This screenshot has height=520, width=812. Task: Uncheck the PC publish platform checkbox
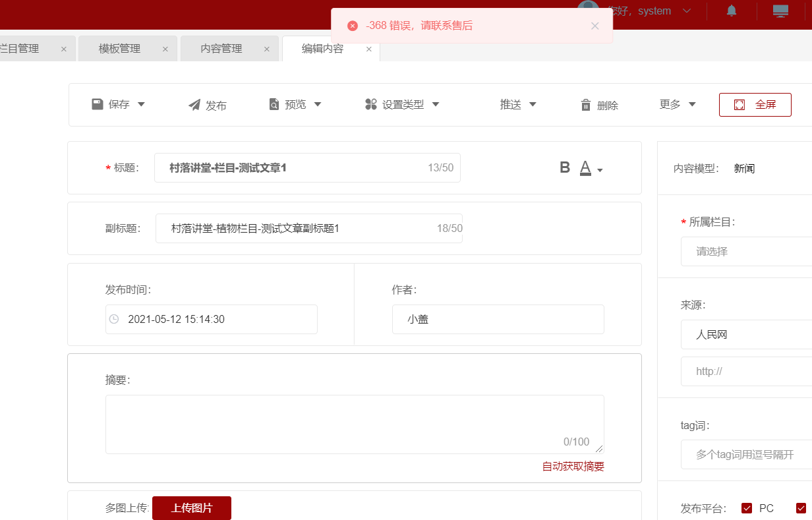click(747, 508)
